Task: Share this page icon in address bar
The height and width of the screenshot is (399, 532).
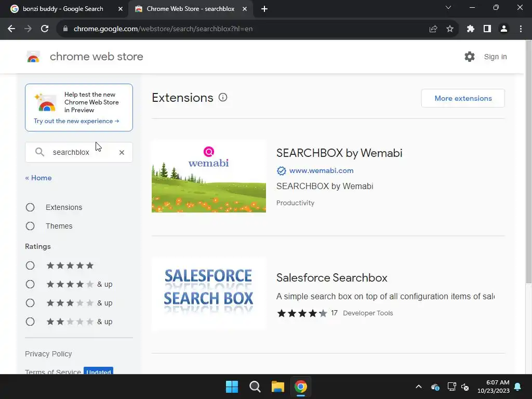Action: coord(433,29)
